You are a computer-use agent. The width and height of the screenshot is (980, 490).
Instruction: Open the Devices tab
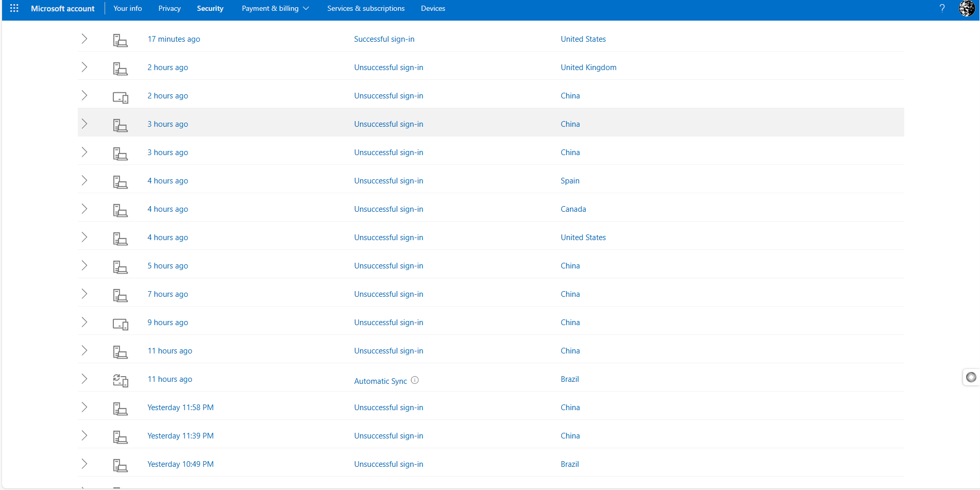pyautogui.click(x=433, y=8)
